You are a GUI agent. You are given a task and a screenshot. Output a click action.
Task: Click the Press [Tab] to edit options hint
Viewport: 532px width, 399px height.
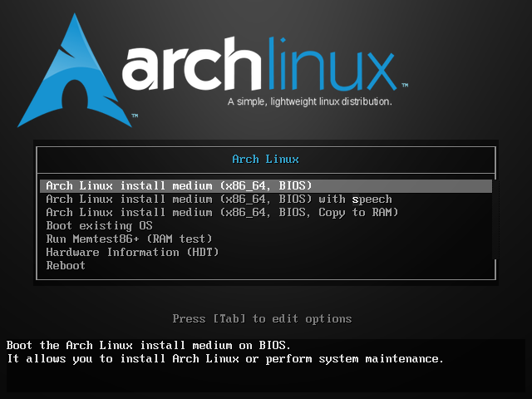(262, 319)
